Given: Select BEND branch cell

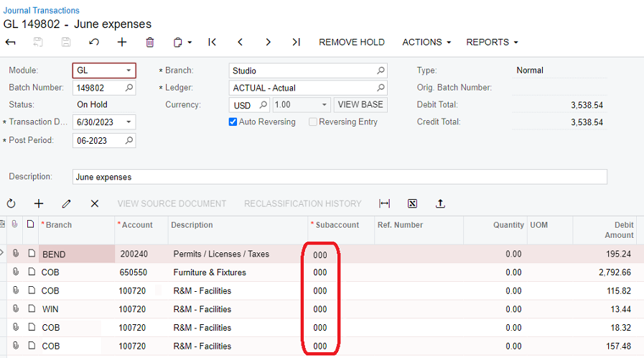Looking at the screenshot, I should click(x=77, y=254).
